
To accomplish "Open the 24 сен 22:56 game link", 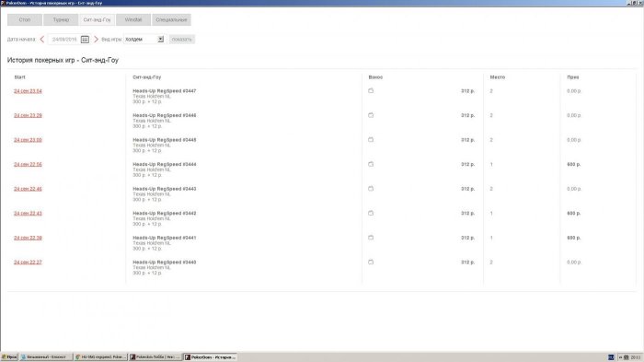I will coord(28,164).
